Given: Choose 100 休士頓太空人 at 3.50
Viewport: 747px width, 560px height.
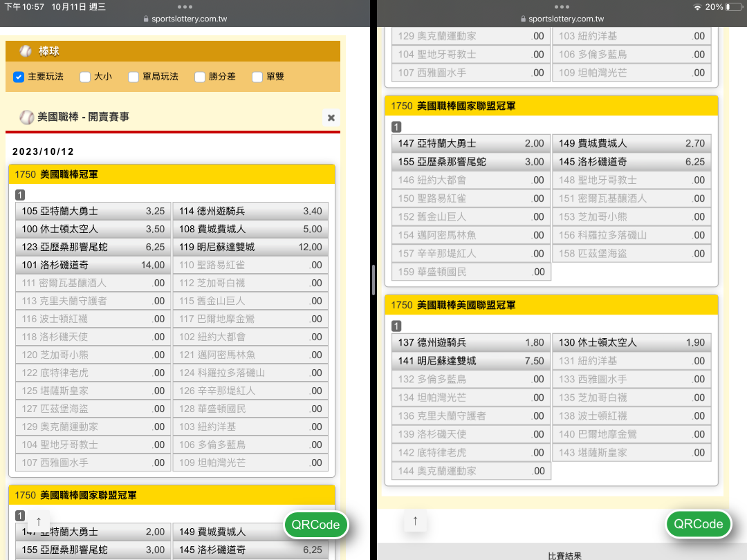Looking at the screenshot, I should (93, 229).
